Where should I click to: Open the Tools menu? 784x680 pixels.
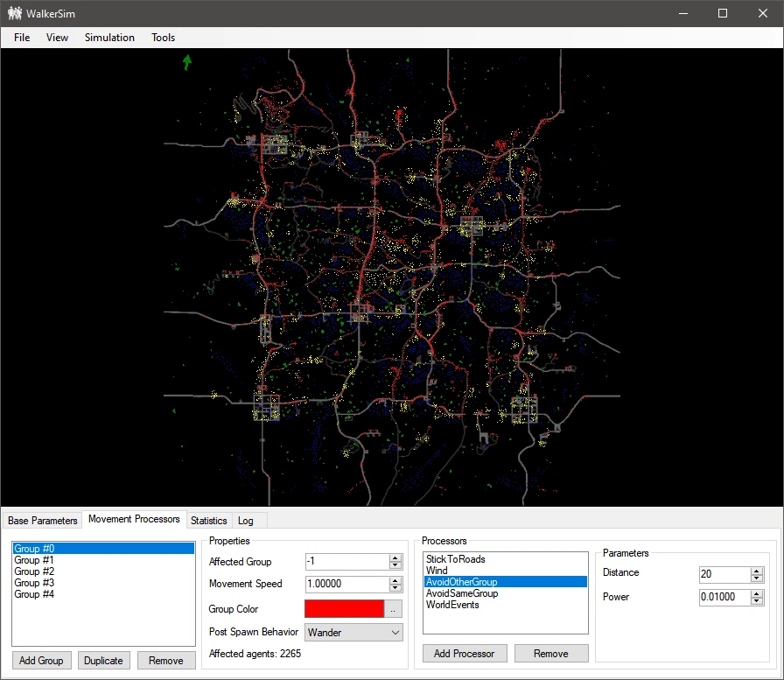[x=163, y=38]
